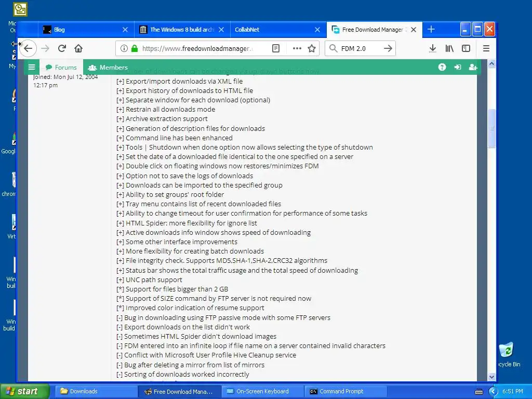The height and width of the screenshot is (399, 532).
Task: Switch to the Blog tab
Action: pyautogui.click(x=86, y=30)
